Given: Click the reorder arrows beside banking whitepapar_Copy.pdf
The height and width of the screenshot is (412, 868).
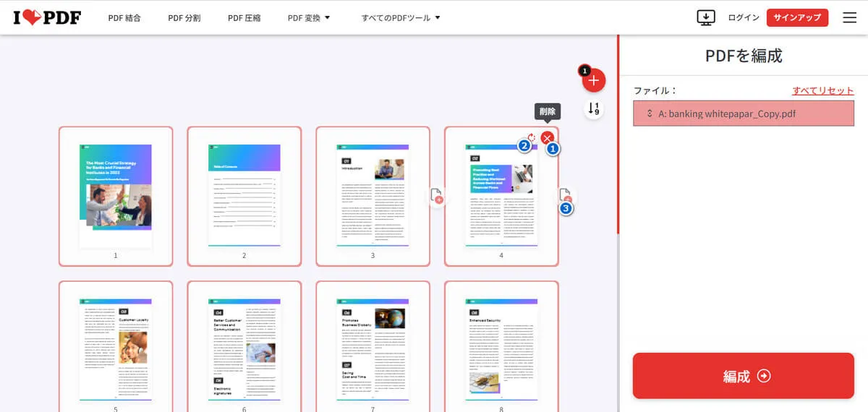Looking at the screenshot, I should click(650, 113).
